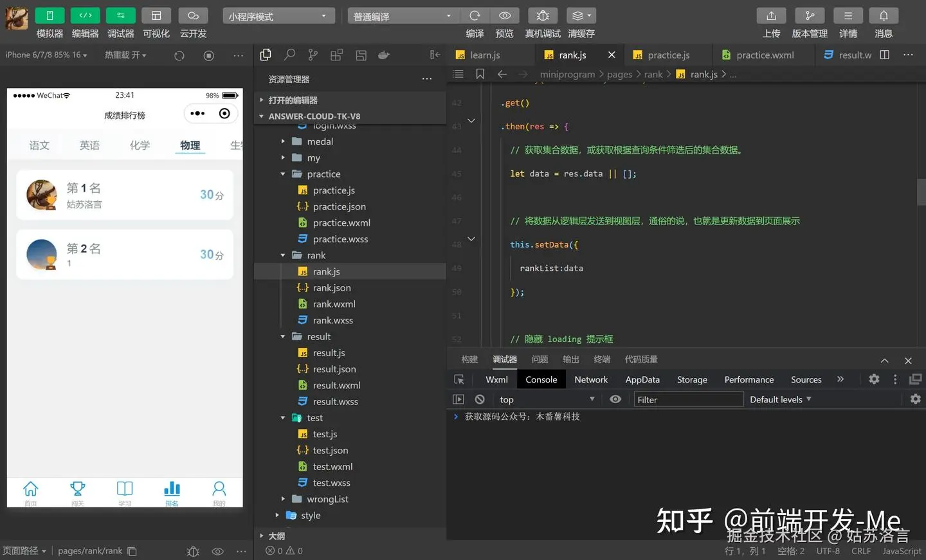Open the search panel in the sidebar
The height and width of the screenshot is (560, 926).
(289, 55)
